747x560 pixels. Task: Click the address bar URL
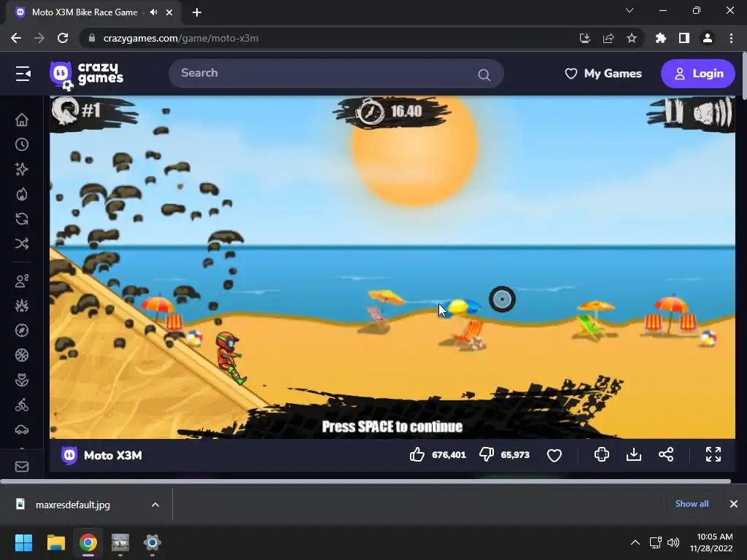[181, 38]
